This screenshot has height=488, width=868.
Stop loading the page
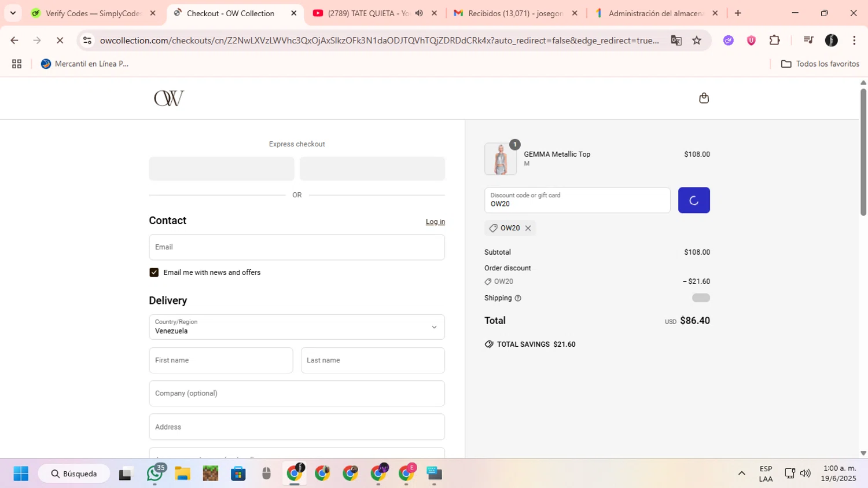pyautogui.click(x=60, y=41)
